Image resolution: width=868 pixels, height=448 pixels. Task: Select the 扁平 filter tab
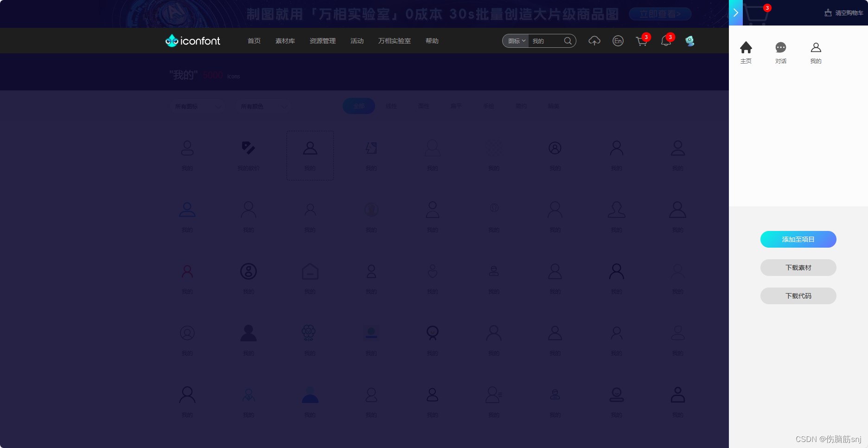click(x=456, y=106)
